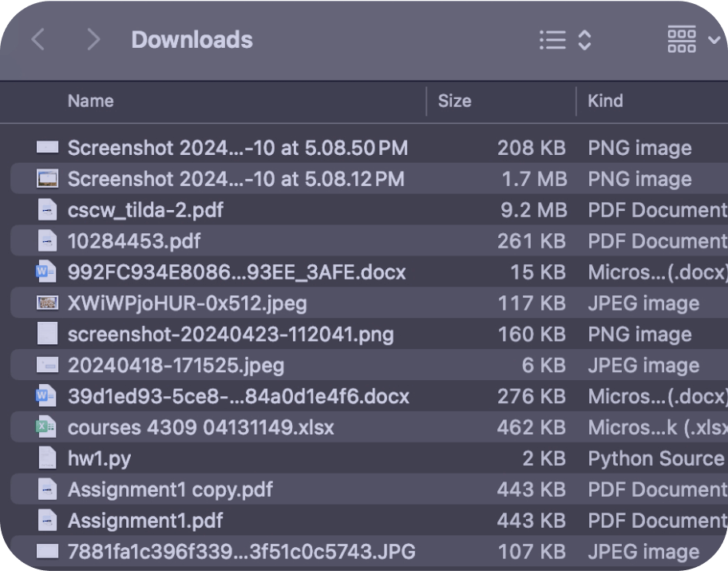Expand the chevron next to grouping icon
Image resolution: width=728 pixels, height=571 pixels.
714,40
